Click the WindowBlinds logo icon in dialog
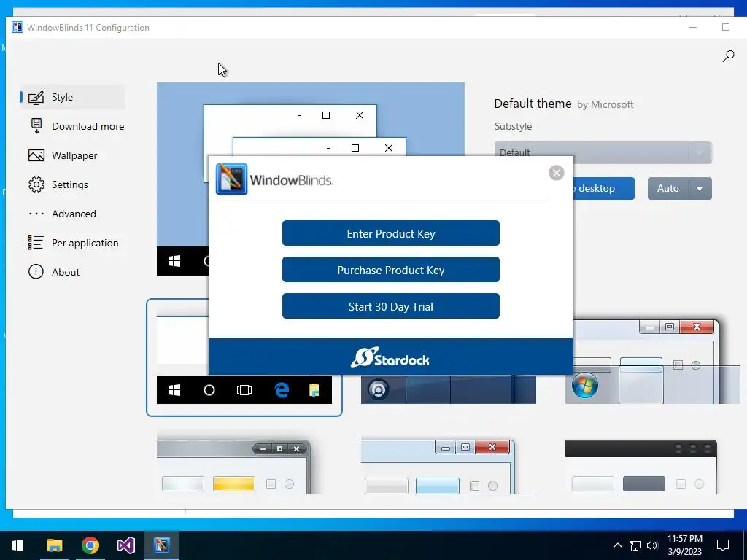The height and width of the screenshot is (560, 747). (231, 179)
